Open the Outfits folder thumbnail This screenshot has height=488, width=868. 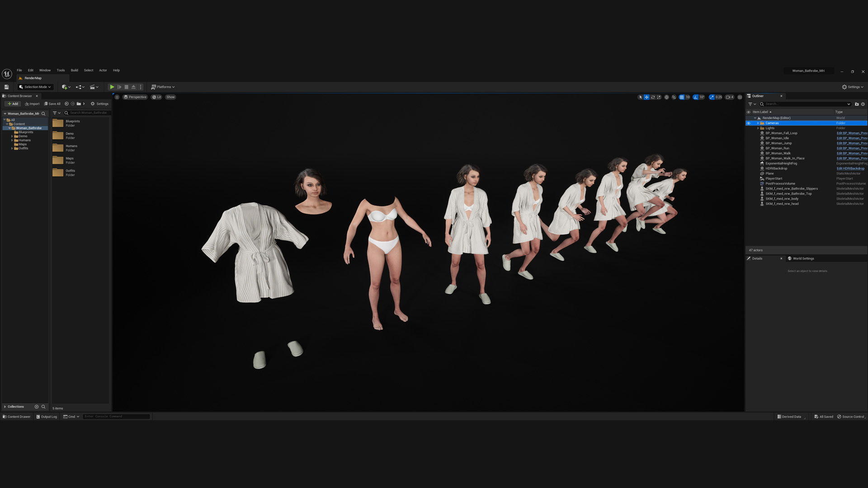pos(58,173)
